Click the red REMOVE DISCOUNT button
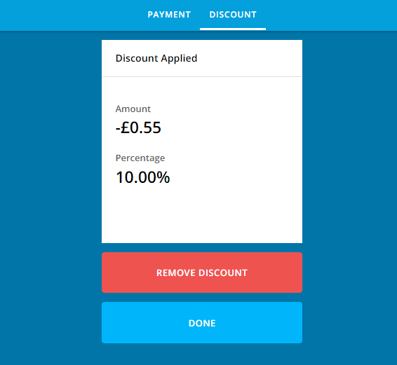Image resolution: width=397 pixels, height=365 pixels. pyautogui.click(x=202, y=272)
